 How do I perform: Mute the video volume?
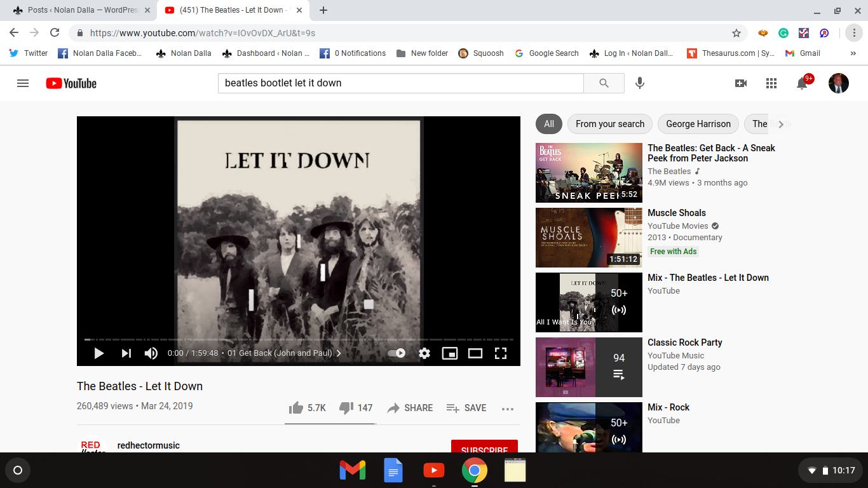[x=151, y=353]
